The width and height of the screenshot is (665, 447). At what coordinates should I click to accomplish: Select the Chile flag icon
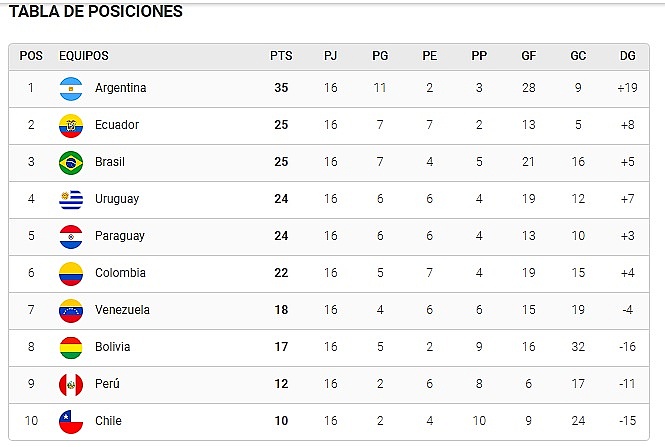(x=71, y=422)
